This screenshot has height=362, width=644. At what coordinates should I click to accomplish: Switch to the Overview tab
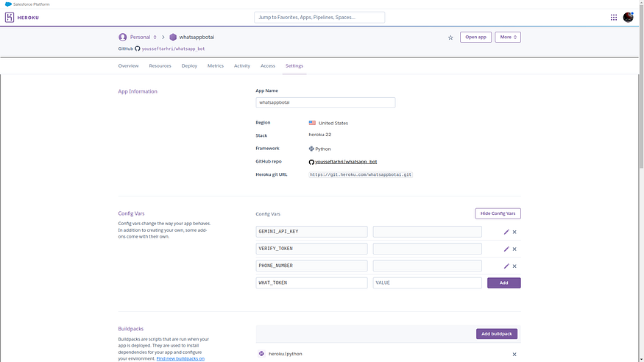[x=128, y=65]
